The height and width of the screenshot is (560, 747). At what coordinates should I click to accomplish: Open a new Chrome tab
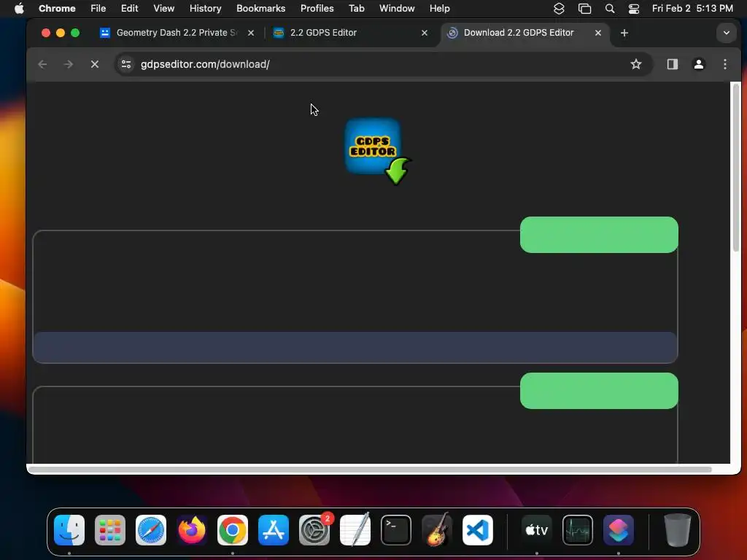624,33
